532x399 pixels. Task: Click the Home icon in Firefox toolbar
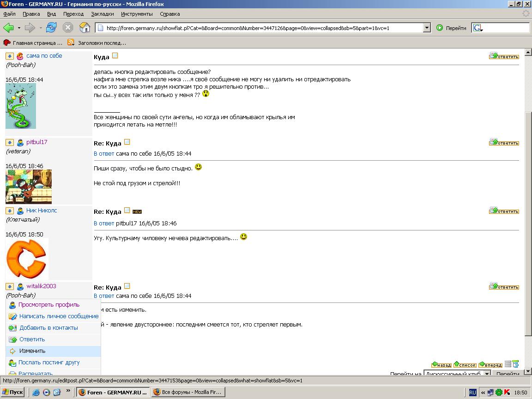point(85,28)
